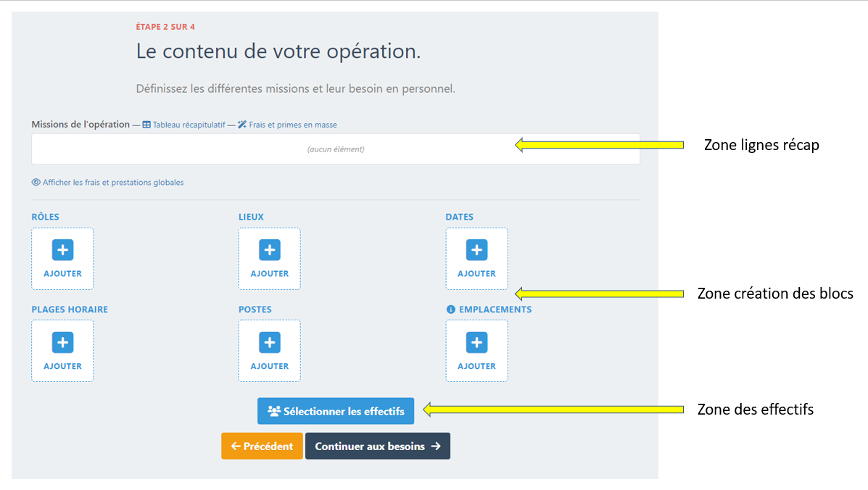Screen dimensions: 868x490
Task: Continue to besoins step
Action: coord(377,447)
